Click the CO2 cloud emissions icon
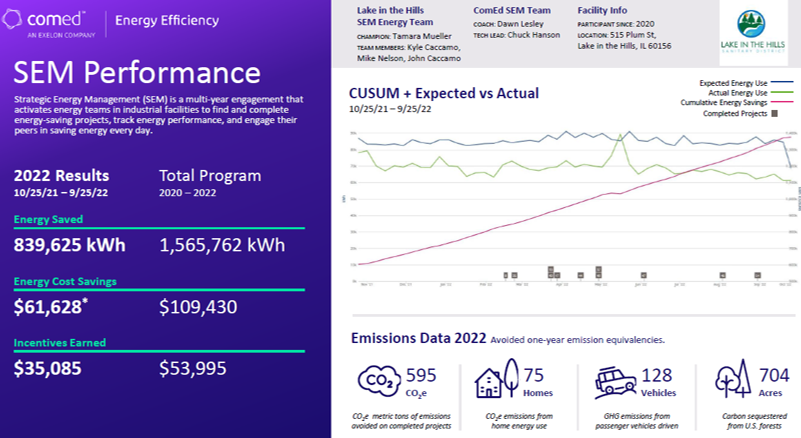The image size is (801, 438). (x=379, y=381)
